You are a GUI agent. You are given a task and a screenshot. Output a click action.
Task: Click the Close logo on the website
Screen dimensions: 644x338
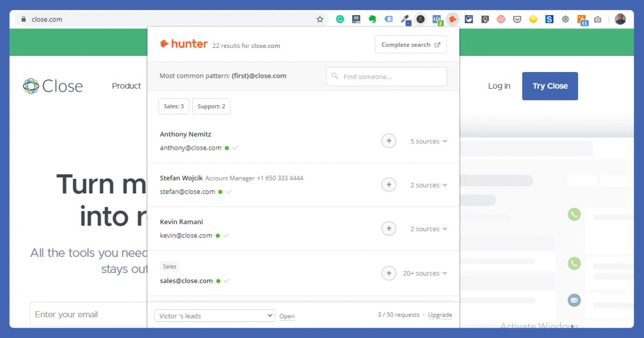[x=53, y=86]
